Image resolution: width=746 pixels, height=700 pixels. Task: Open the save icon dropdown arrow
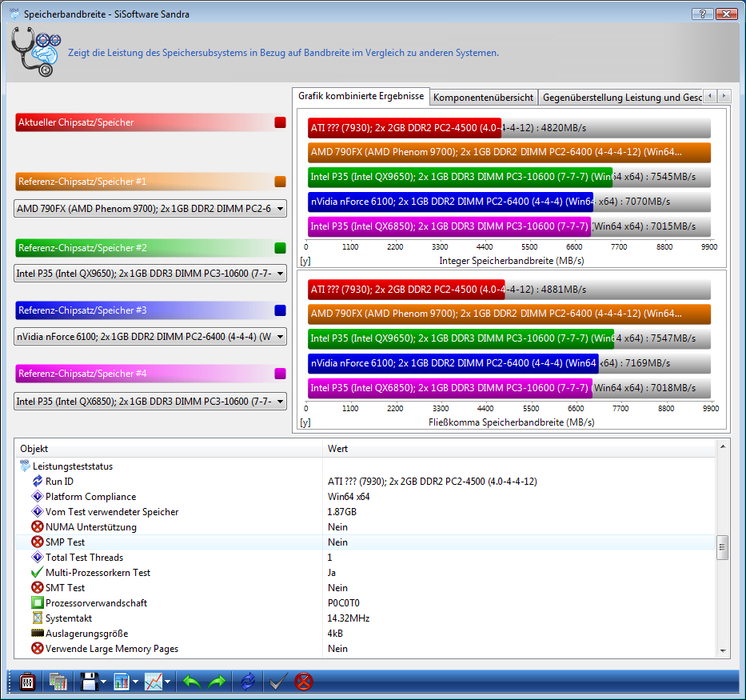103,682
